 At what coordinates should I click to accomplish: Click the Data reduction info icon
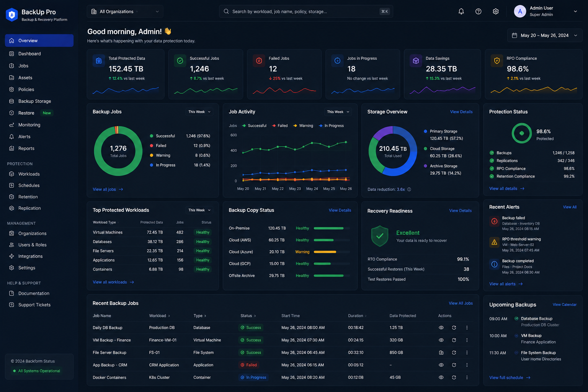click(409, 189)
